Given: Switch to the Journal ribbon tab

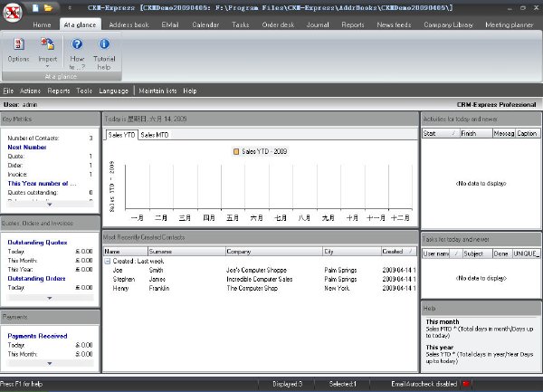Looking at the screenshot, I should click(318, 24).
